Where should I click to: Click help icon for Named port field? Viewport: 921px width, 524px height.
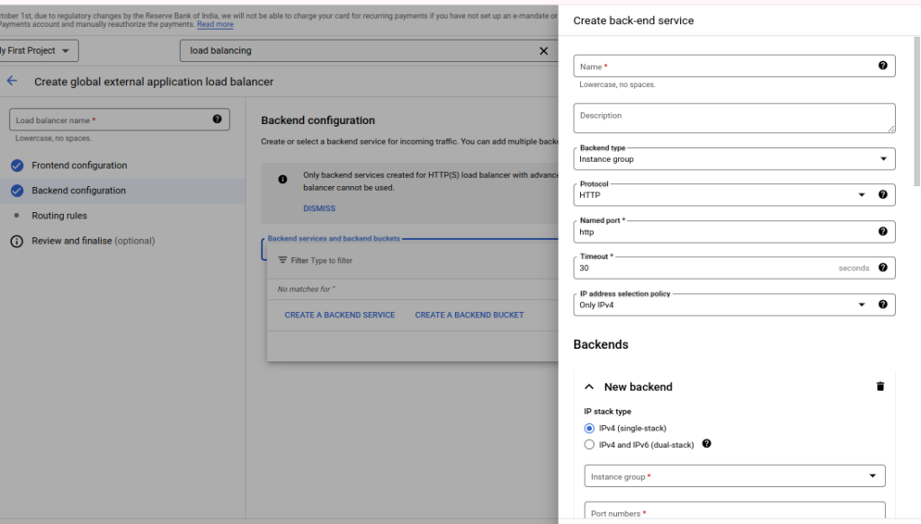(x=882, y=232)
